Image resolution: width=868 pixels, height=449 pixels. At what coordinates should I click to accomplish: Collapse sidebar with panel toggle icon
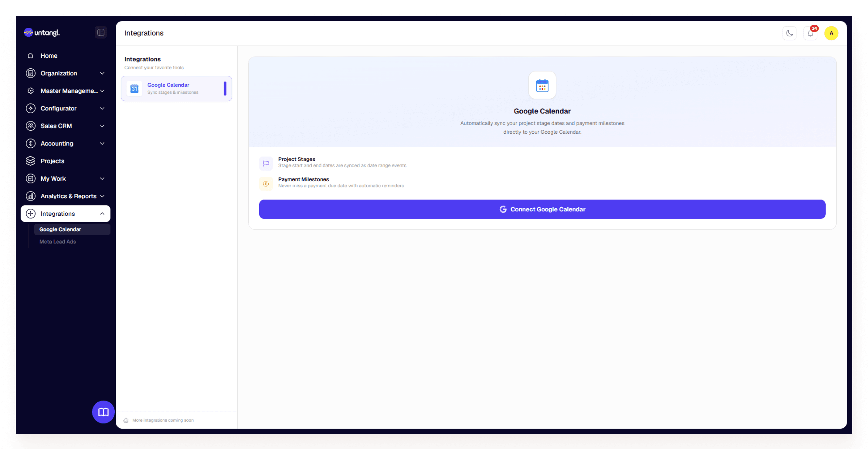click(x=101, y=32)
